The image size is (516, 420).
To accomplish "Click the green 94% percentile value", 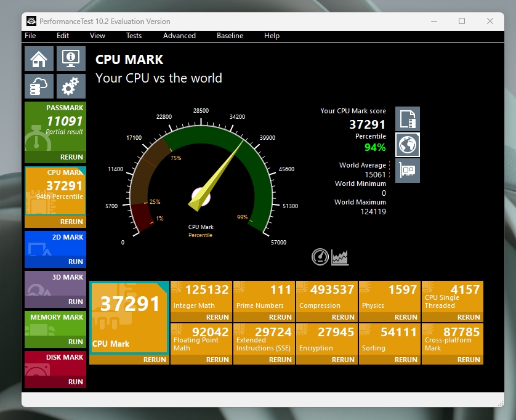I will (375, 147).
